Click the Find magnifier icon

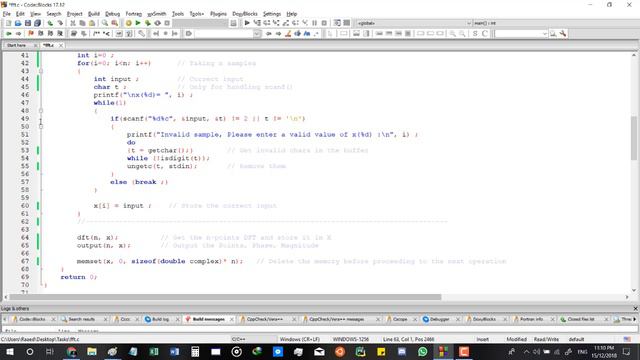pos(105,23)
